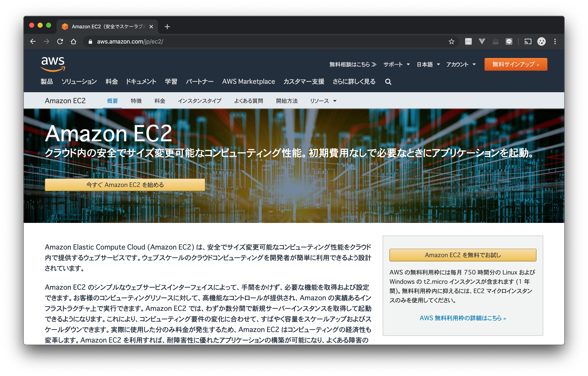
Task: Open Chrome three-dot menu
Action: 555,42
